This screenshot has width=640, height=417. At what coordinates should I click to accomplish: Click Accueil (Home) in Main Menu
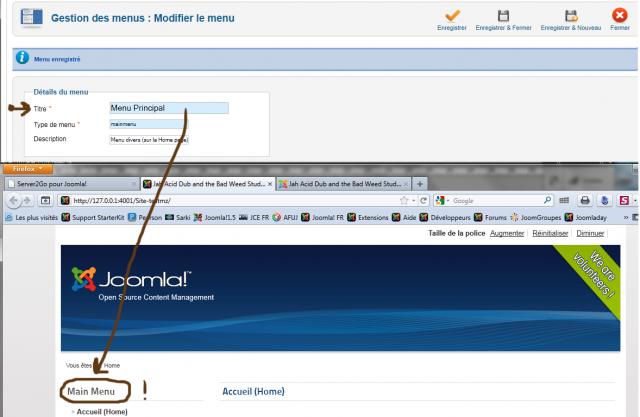(x=102, y=412)
